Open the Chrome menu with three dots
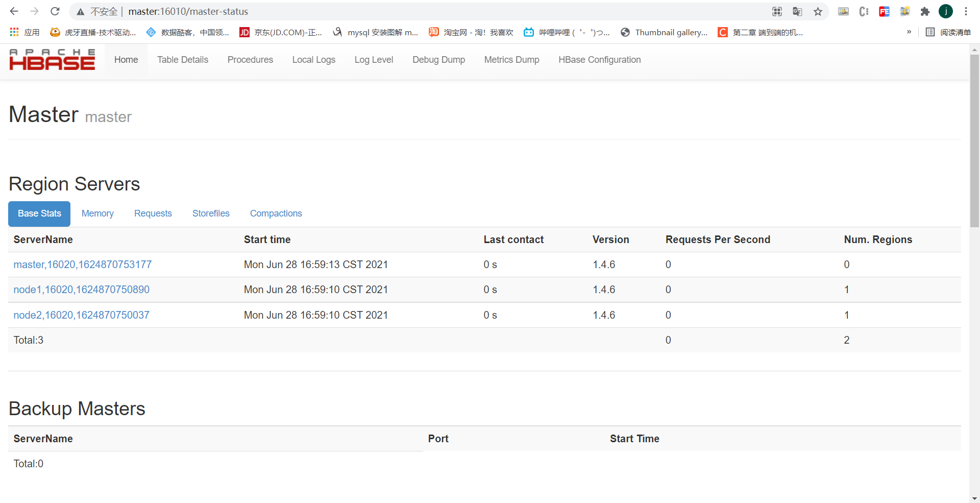 coord(966,11)
